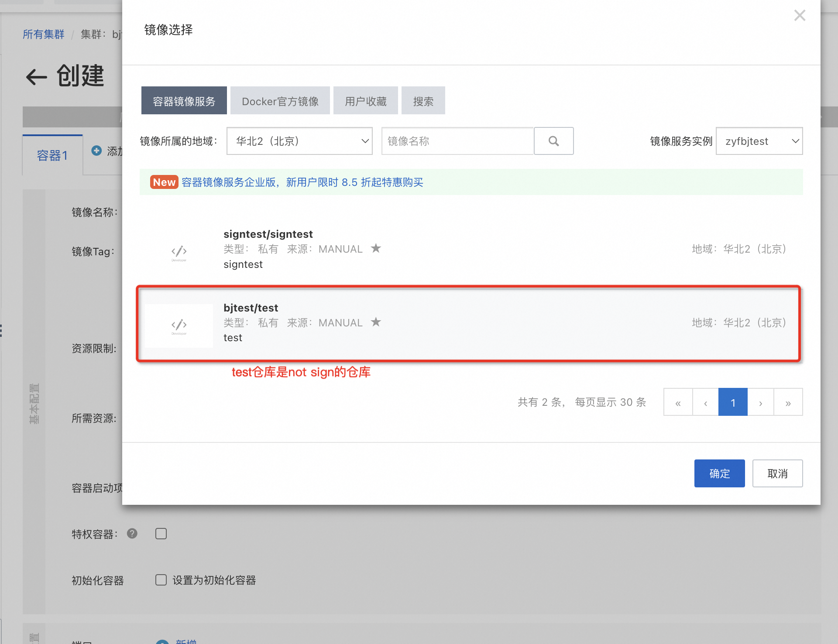Click the signtest/signtest developer code icon

point(179,252)
